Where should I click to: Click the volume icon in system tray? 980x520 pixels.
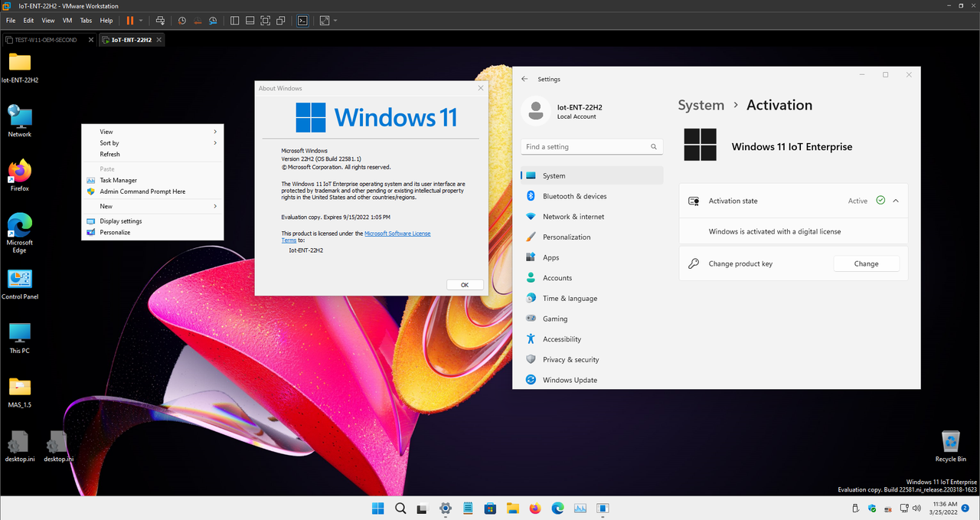(918, 508)
